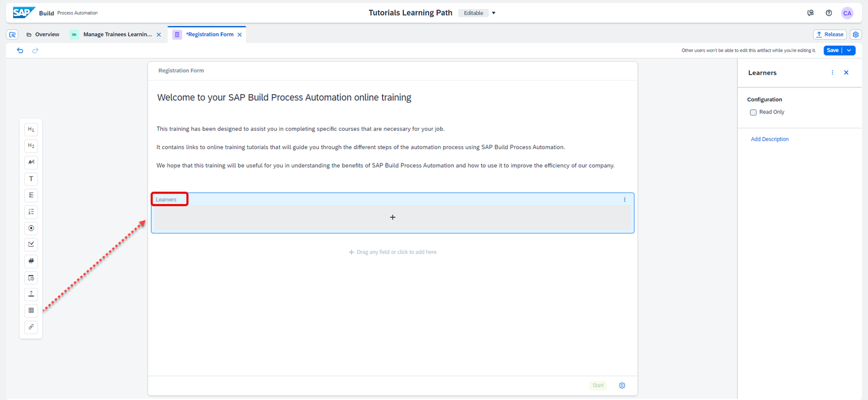The image size is (868, 400).
Task: Insert a Table field
Action: coord(31,311)
